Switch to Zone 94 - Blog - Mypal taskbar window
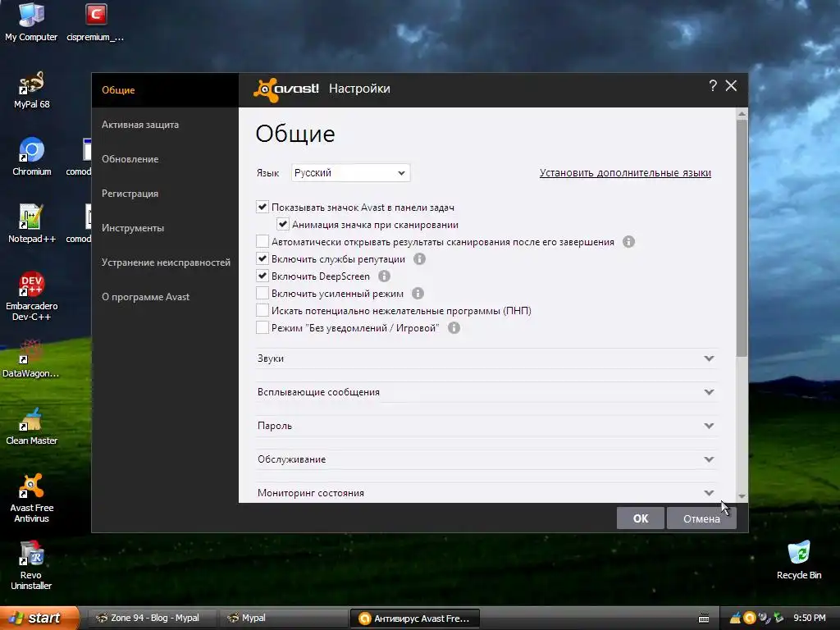This screenshot has height=630, width=840. click(152, 619)
